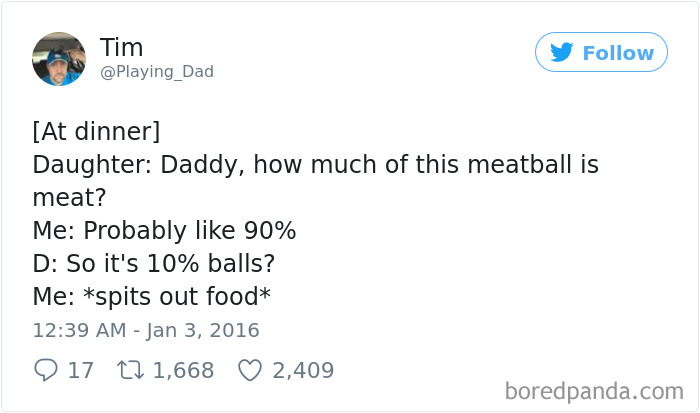
Task: Click the reply speech bubble icon
Action: point(45,370)
